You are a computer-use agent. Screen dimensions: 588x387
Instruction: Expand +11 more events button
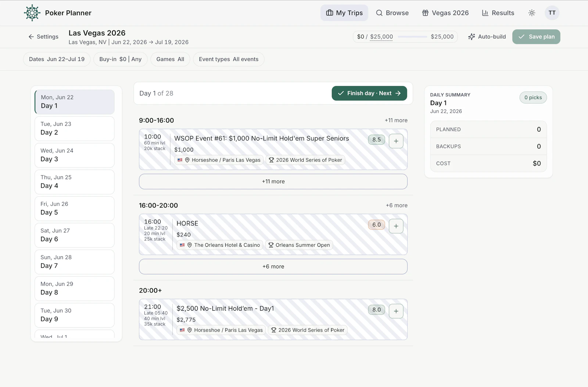[273, 181]
